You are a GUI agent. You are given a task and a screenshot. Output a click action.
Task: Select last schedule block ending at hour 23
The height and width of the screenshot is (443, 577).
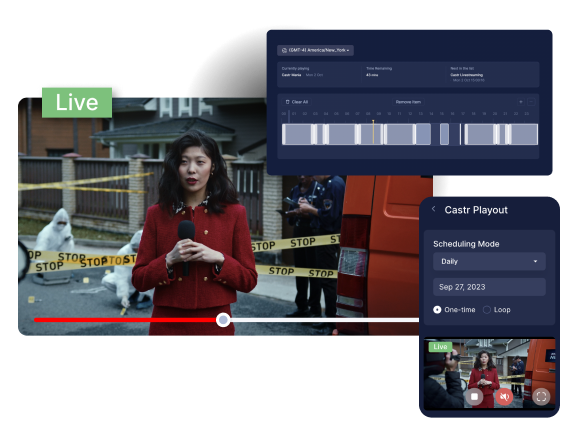pyautogui.click(x=524, y=134)
